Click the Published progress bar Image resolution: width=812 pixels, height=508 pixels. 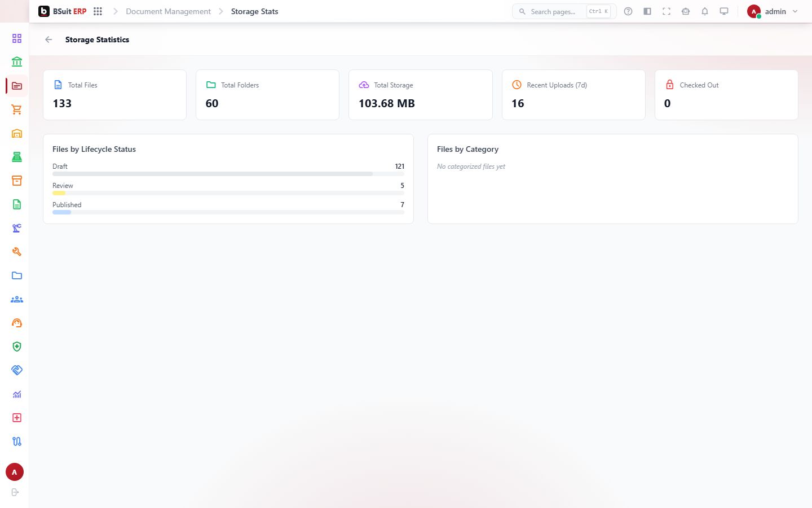(228, 212)
